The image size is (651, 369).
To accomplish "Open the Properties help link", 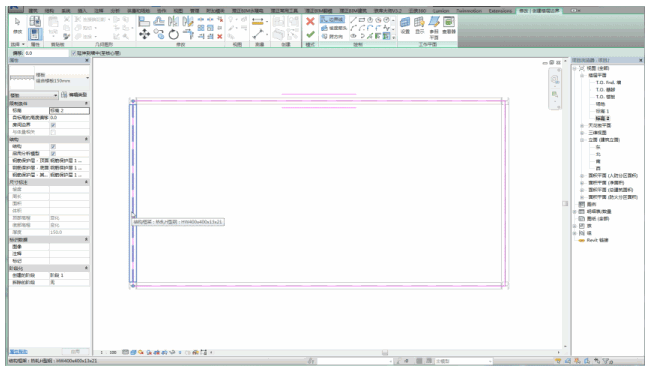I will point(19,352).
